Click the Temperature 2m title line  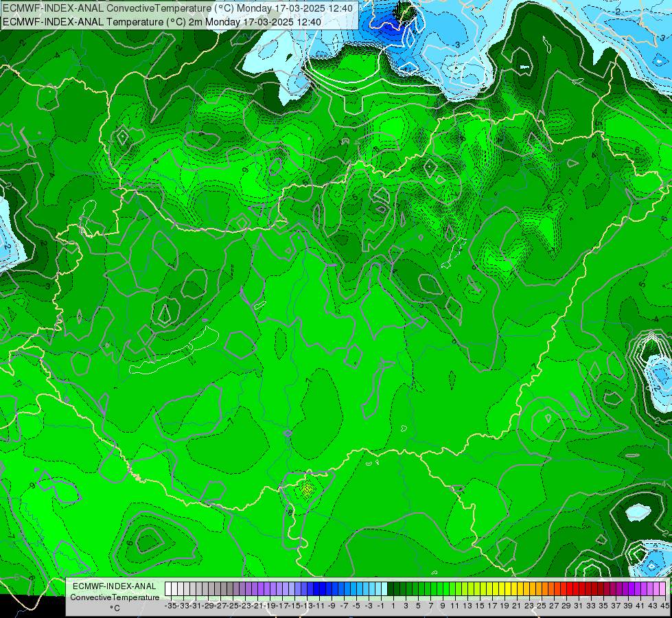coord(162,22)
